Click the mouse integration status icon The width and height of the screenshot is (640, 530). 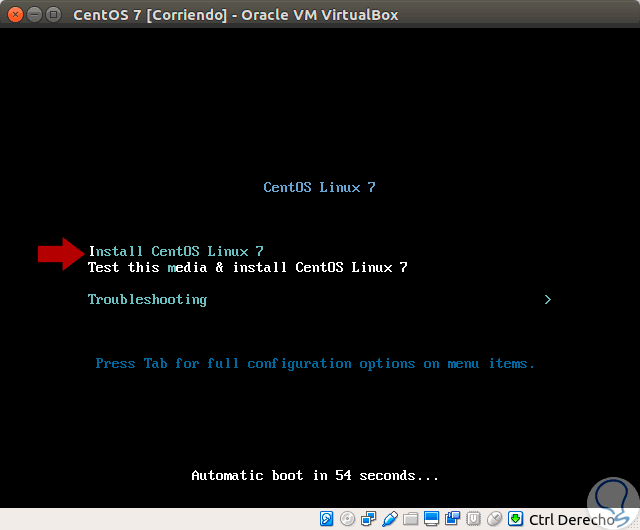[x=494, y=519]
